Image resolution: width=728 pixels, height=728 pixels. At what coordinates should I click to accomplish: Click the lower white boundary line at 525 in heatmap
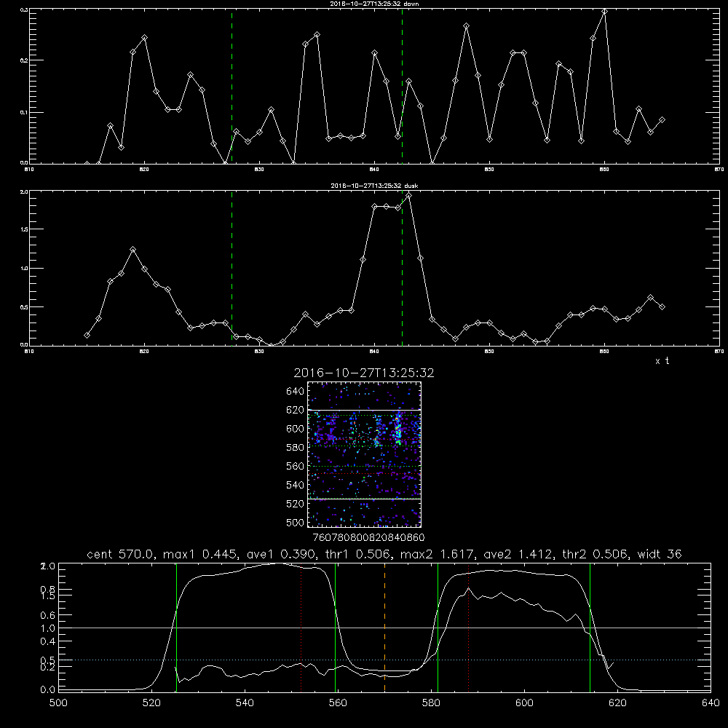click(364, 499)
